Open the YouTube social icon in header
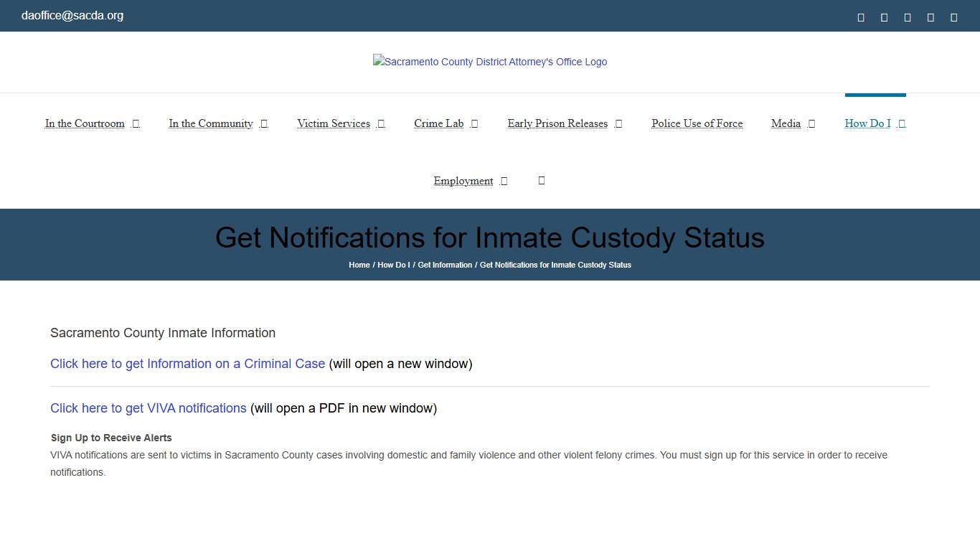Screen dimensions: 980x551 (x=930, y=17)
